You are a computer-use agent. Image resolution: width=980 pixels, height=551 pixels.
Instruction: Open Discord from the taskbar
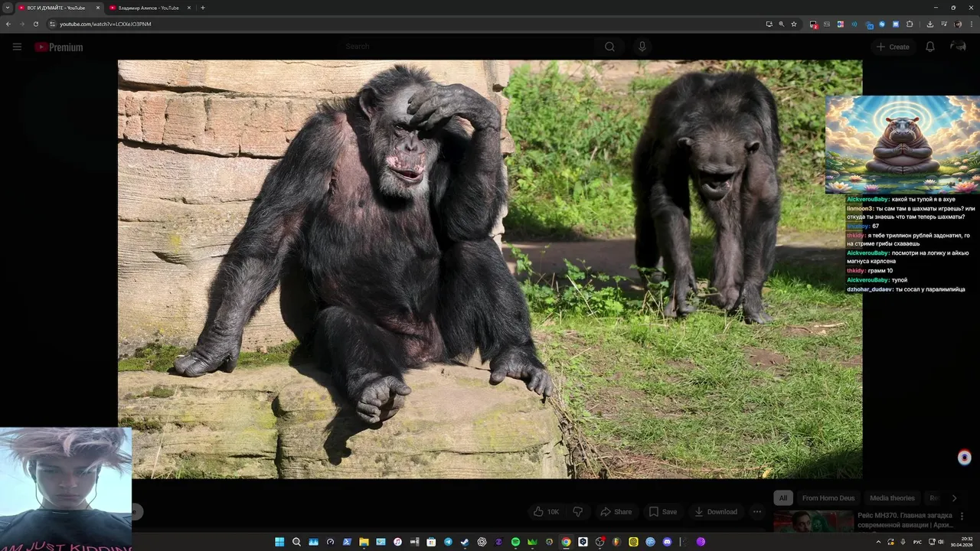[x=667, y=542]
